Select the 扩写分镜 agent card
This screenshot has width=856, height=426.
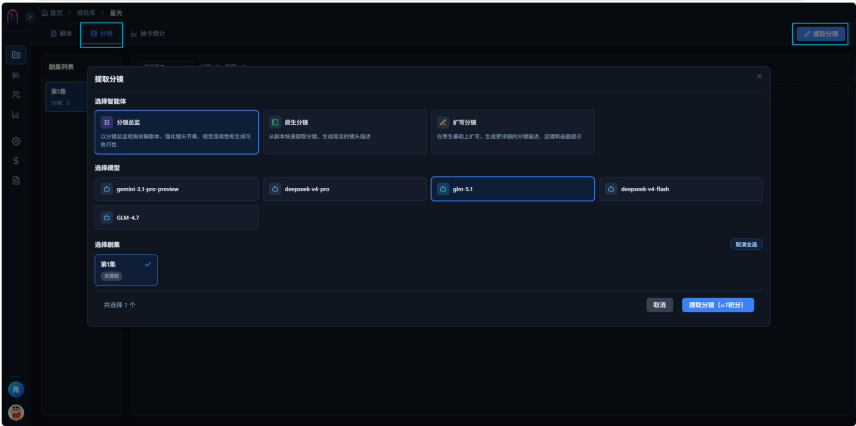pyautogui.click(x=513, y=132)
